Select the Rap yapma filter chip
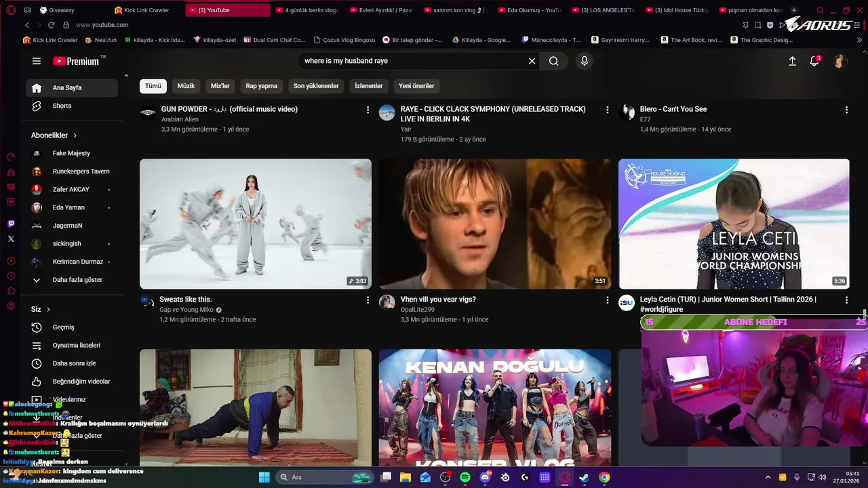The image size is (868, 488). pyautogui.click(x=262, y=86)
